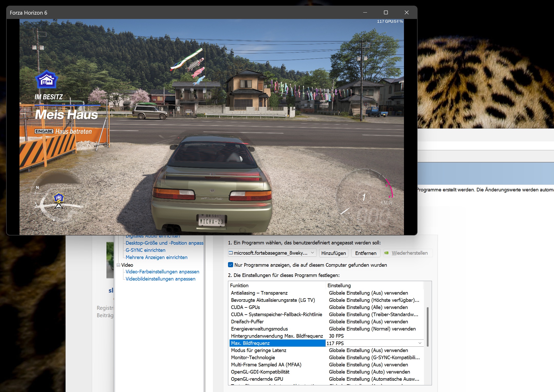
Task: Click the 'Funktion' column header
Action: [x=277, y=285]
